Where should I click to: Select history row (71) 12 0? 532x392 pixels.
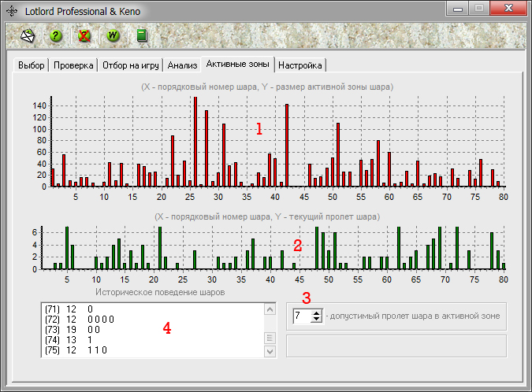coord(153,309)
